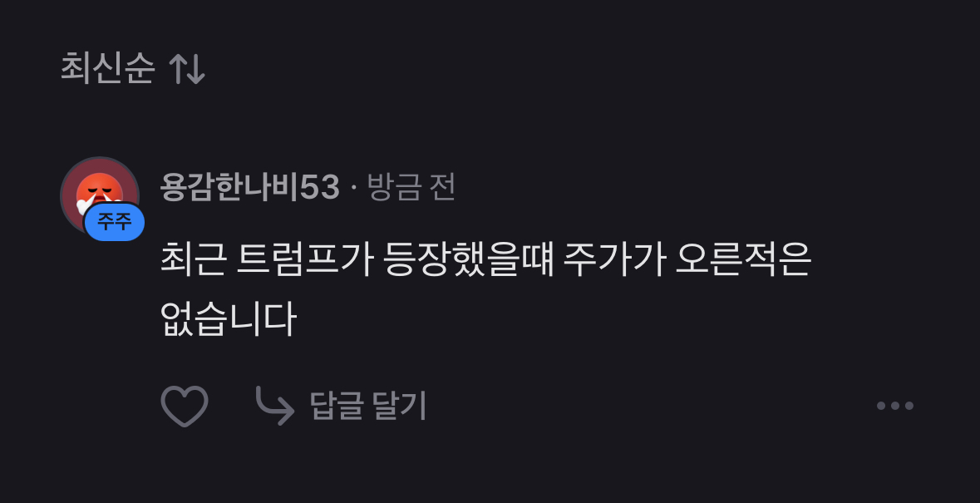This screenshot has height=503, width=980.
Task: Open the username 용감한나비53 link
Action: (x=249, y=187)
